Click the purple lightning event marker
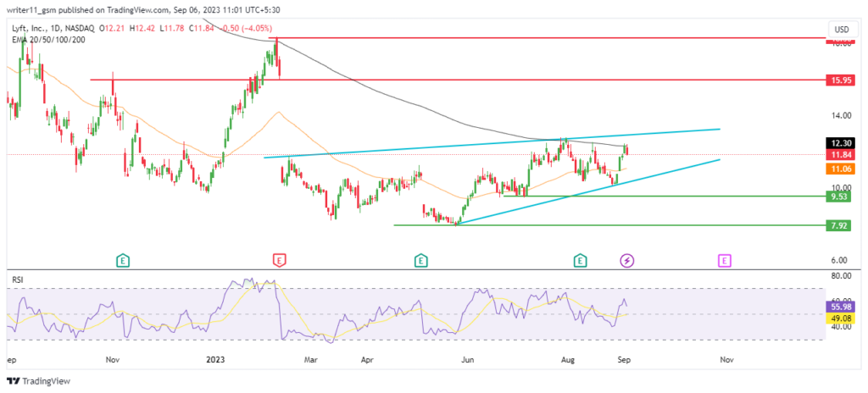 click(x=626, y=260)
